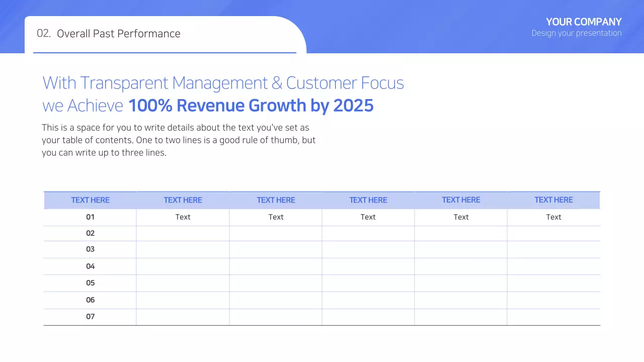Click the 'YOUR COMPANY' logo text
The height and width of the screenshot is (362, 644).
[x=584, y=22]
